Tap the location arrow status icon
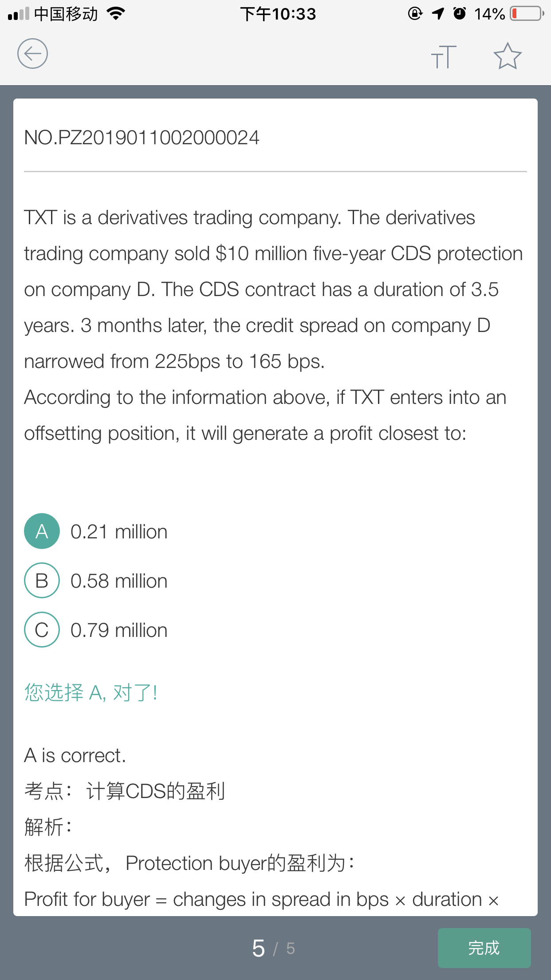This screenshot has width=551, height=980. [438, 14]
